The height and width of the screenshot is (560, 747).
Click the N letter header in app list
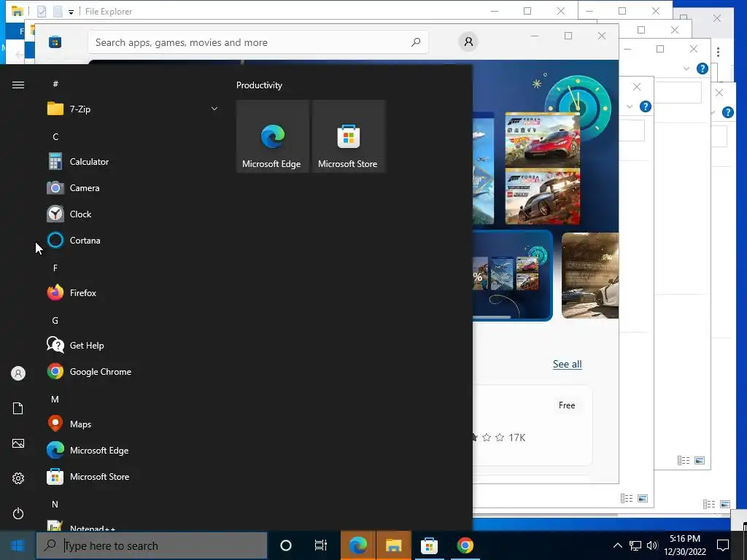pyautogui.click(x=55, y=505)
